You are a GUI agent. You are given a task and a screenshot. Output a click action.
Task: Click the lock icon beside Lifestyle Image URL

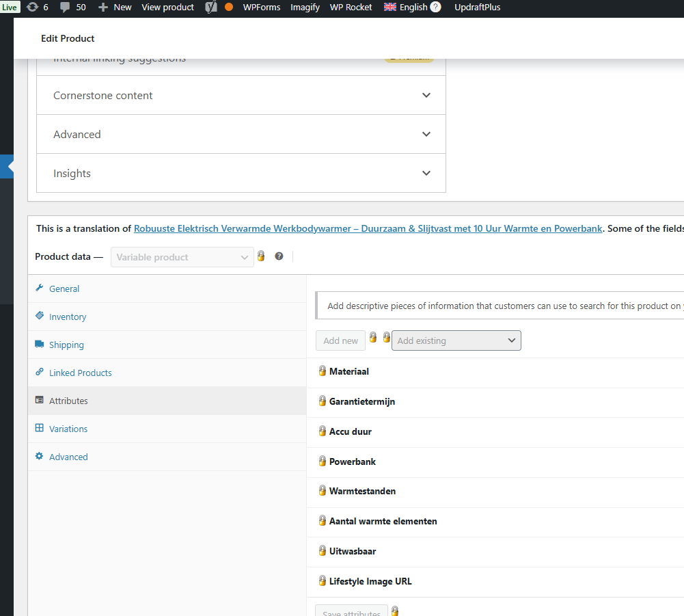tap(323, 581)
